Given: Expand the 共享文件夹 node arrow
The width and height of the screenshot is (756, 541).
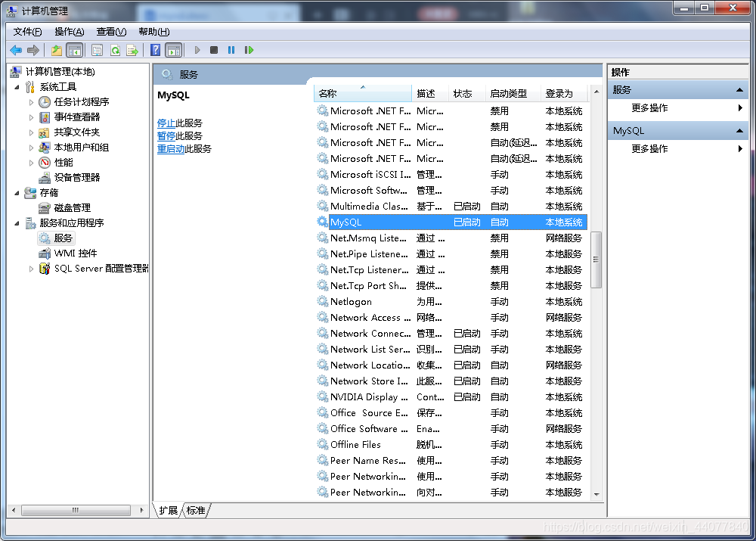Looking at the screenshot, I should (31, 132).
